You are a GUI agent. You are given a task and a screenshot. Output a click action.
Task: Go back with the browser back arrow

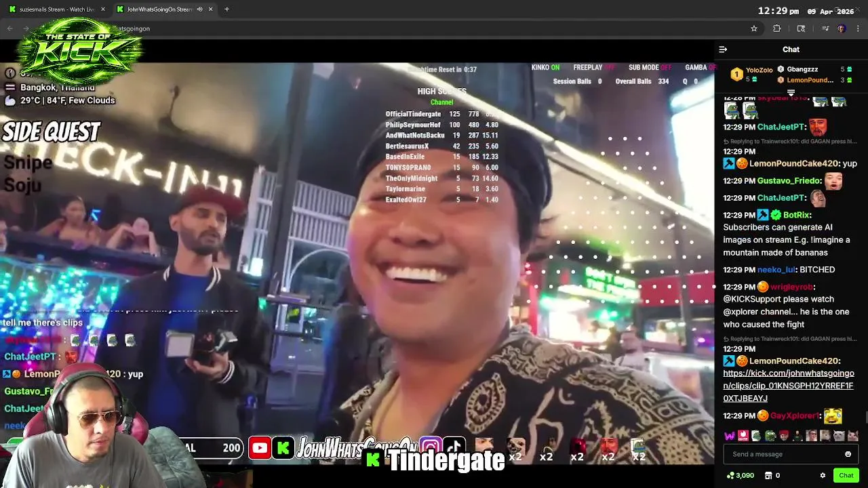(x=9, y=28)
